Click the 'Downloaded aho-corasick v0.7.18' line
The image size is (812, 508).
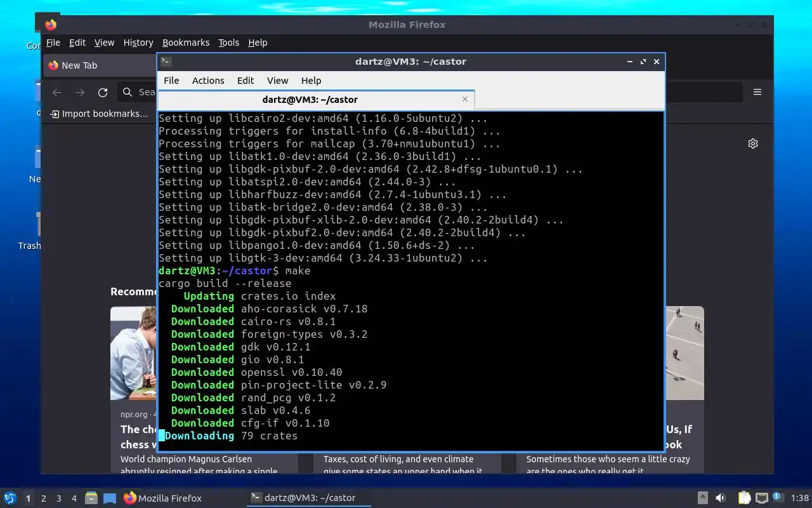[x=269, y=309]
